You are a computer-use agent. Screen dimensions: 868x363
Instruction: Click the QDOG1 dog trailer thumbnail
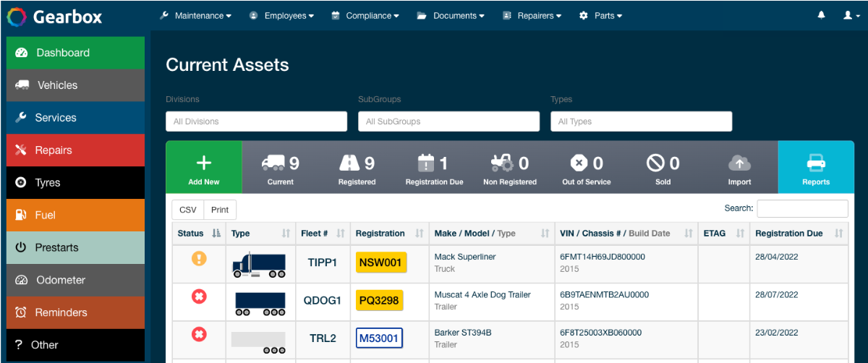coord(260,303)
